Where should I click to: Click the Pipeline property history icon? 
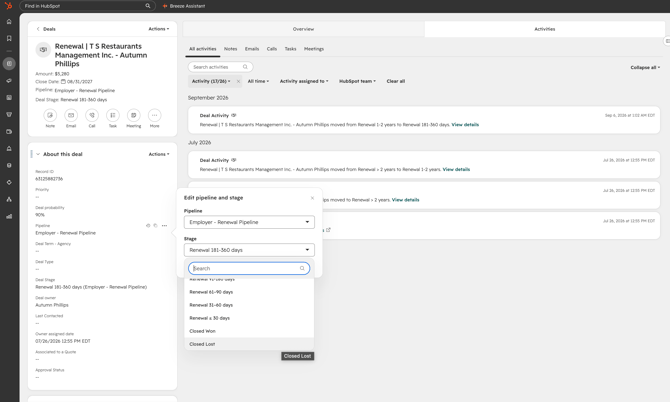(x=148, y=226)
